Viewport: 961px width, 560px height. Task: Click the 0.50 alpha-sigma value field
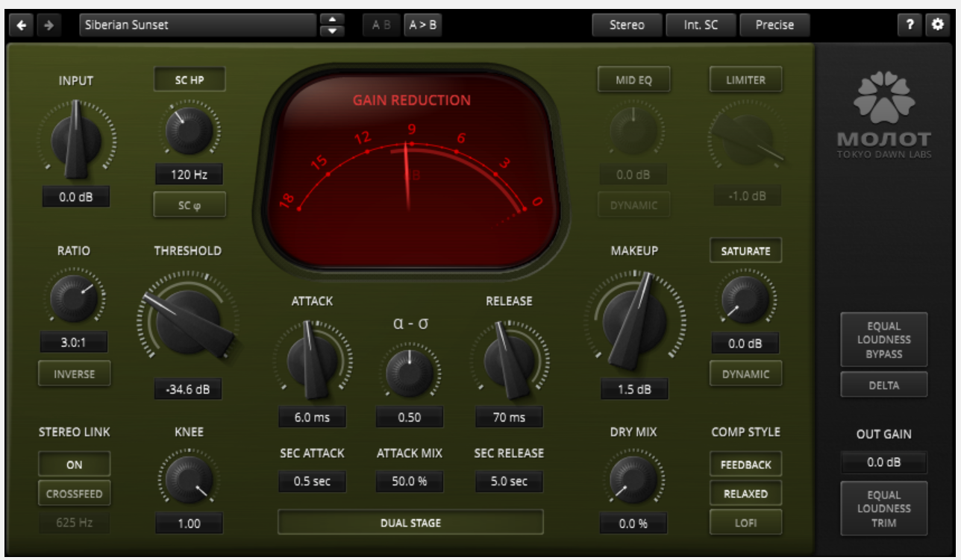410,418
